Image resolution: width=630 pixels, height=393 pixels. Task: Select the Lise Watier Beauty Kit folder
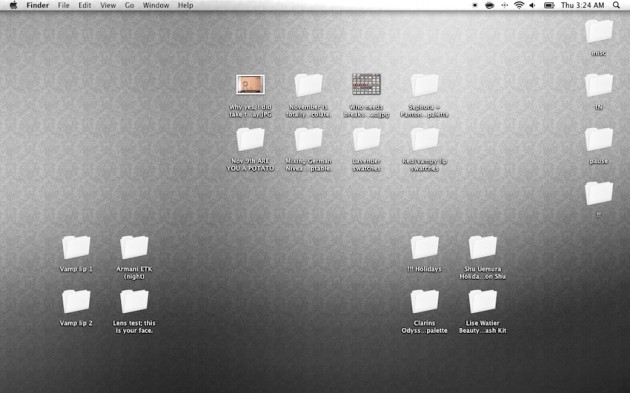(483, 301)
